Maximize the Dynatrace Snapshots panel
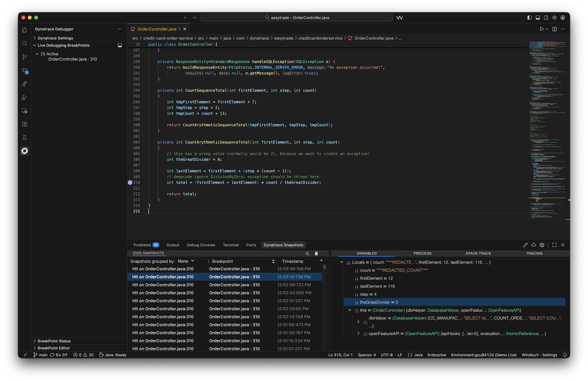Viewport: 588px width, 382px height. point(554,245)
